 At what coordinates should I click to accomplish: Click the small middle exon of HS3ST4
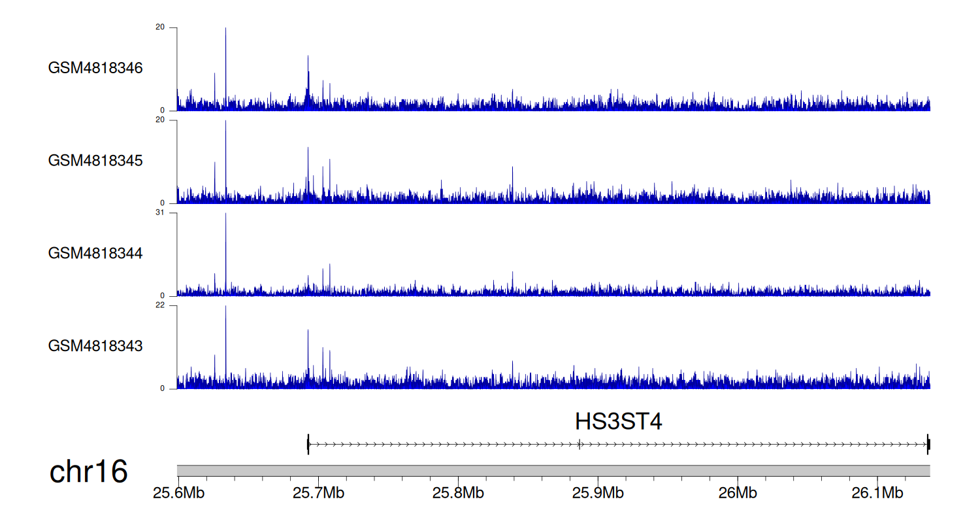tap(580, 445)
